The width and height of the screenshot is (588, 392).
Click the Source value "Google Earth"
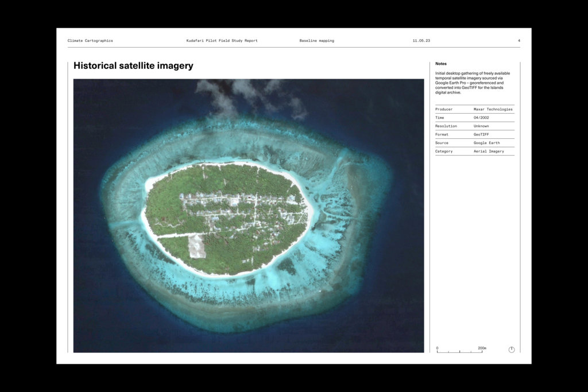pyautogui.click(x=486, y=143)
